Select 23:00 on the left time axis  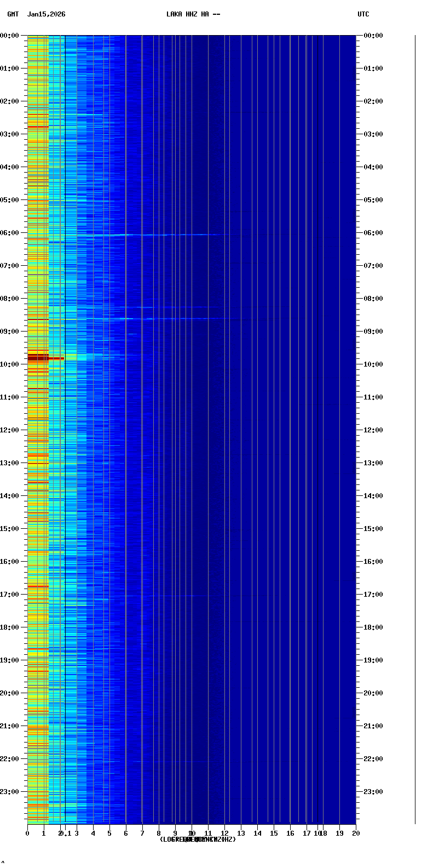9,792
